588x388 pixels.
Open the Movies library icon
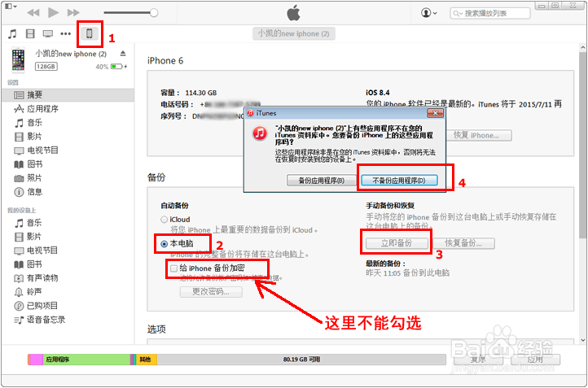[x=30, y=34]
